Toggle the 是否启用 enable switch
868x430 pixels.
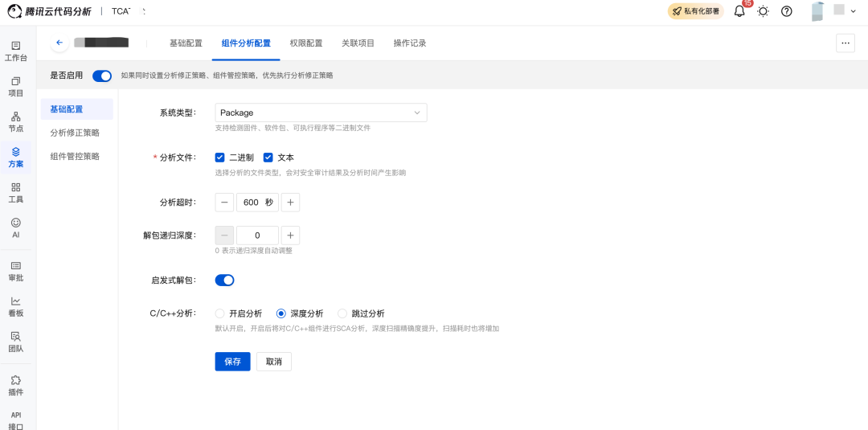pyautogui.click(x=102, y=76)
